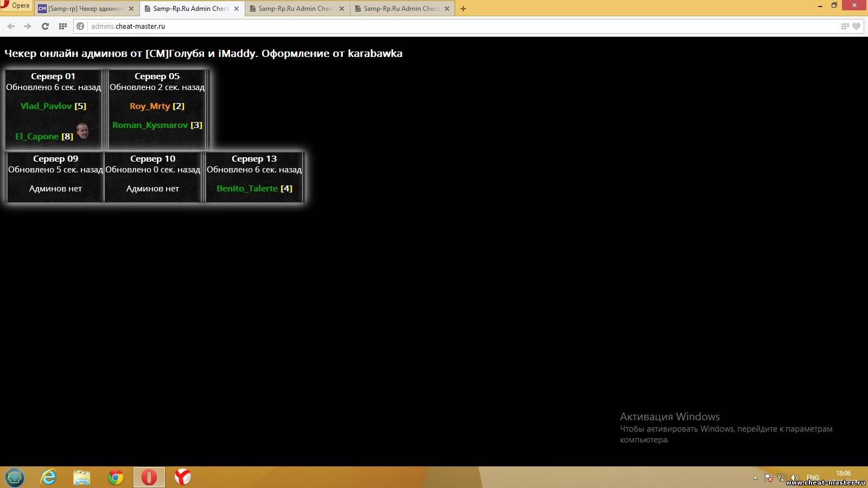Open the Opera main menu button
868x488 pixels.
click(16, 6)
